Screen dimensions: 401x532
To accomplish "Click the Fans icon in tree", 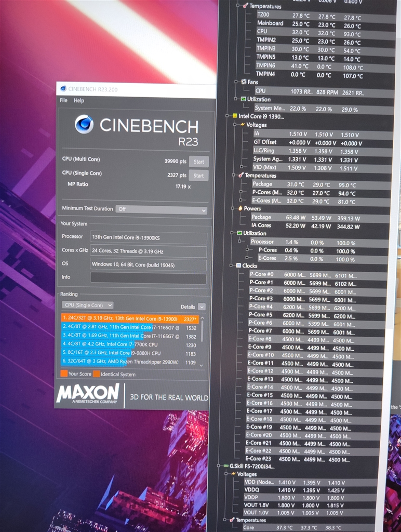I will coord(244,82).
